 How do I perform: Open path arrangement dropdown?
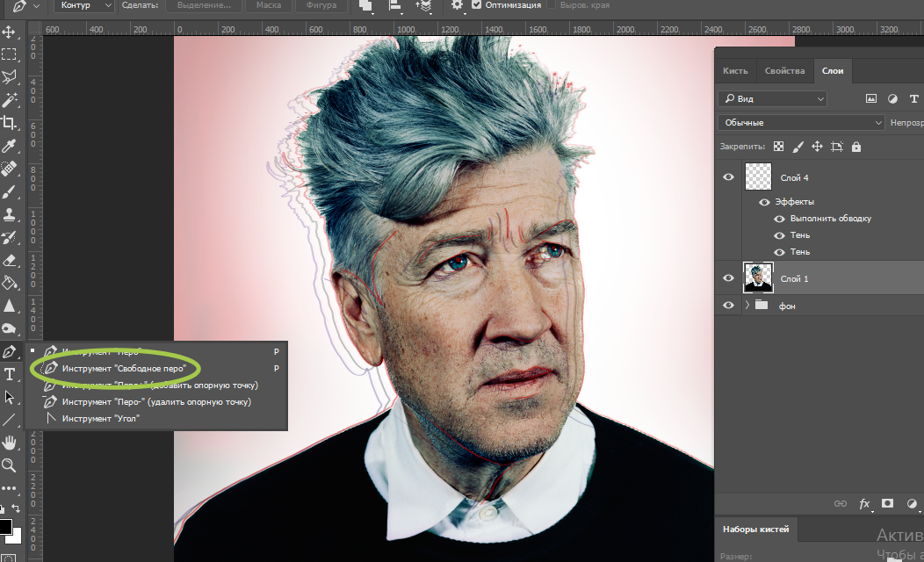pos(423,5)
